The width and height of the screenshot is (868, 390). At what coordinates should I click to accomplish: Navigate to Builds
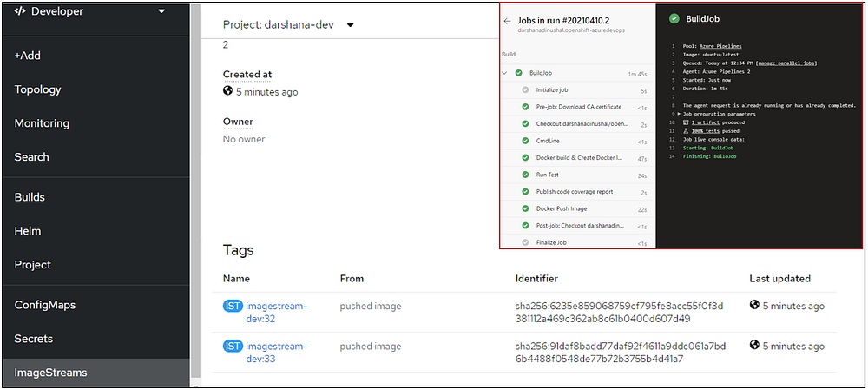[30, 197]
